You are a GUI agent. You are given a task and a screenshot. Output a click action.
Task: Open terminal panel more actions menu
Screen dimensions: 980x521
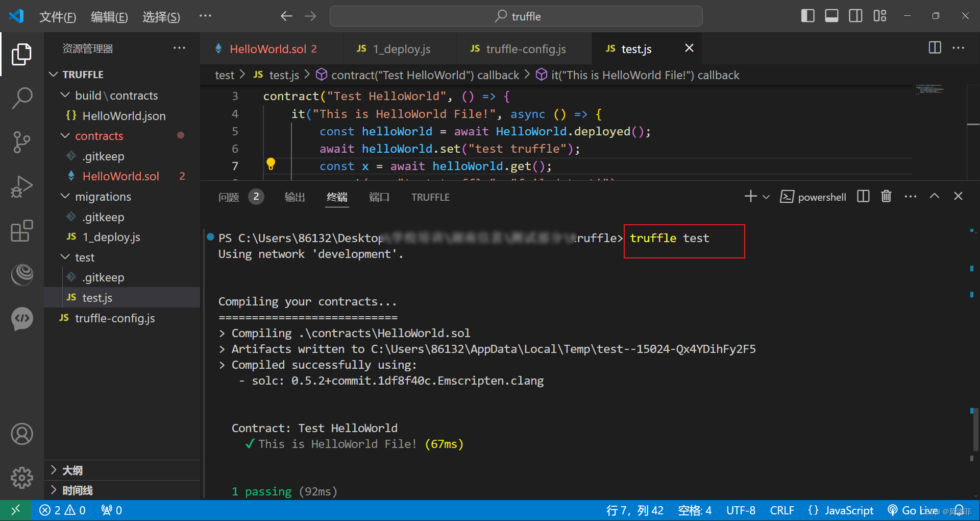pyautogui.click(x=910, y=197)
